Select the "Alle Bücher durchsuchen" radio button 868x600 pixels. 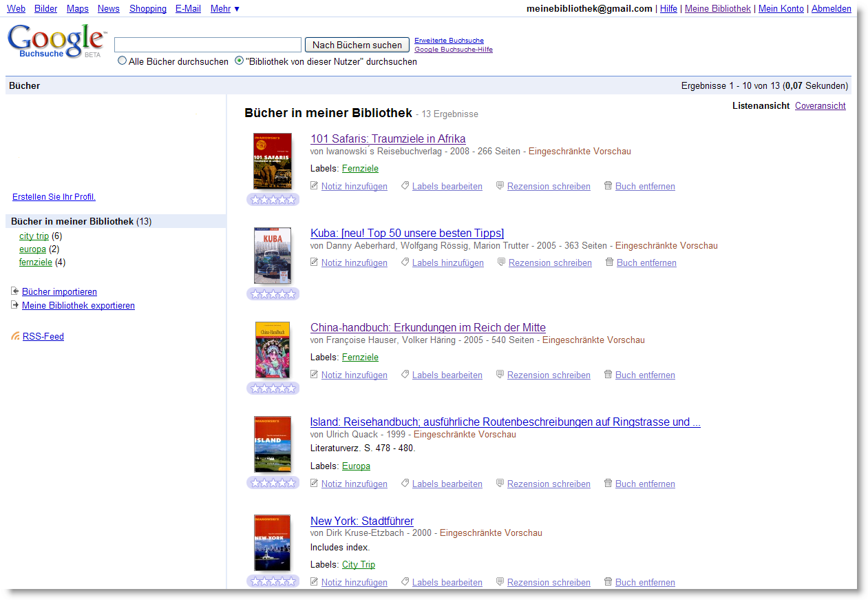(x=122, y=61)
